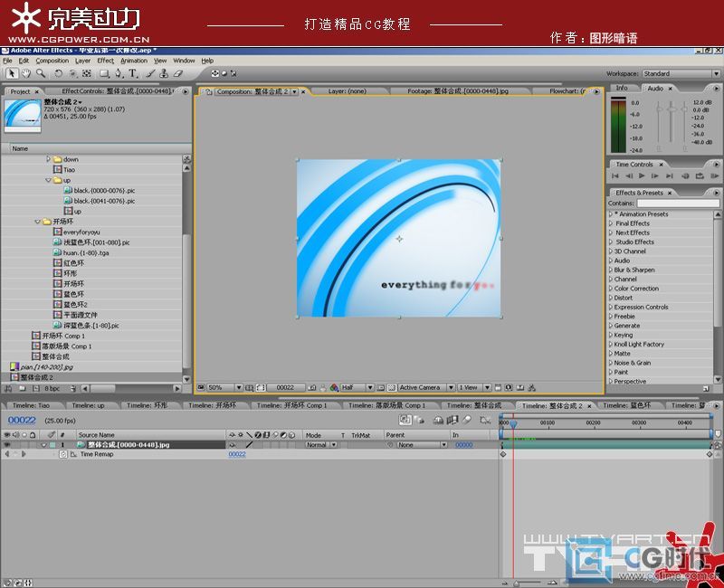The width and height of the screenshot is (724, 588).
Task: Switch to Effect Controls tab
Action: (118, 91)
